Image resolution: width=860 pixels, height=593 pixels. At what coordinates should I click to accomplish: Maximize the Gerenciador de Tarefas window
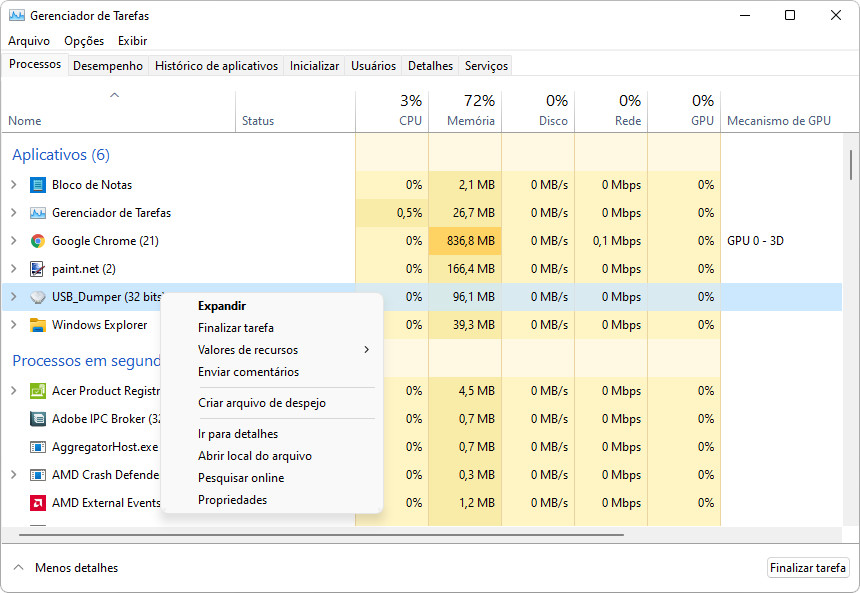point(790,15)
